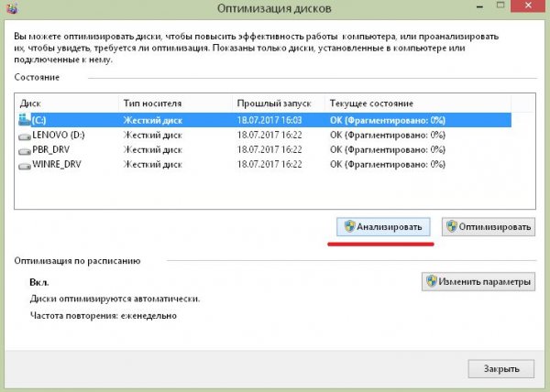
Task: Click the Диски оптимизируются автоматически text
Action: [115, 299]
